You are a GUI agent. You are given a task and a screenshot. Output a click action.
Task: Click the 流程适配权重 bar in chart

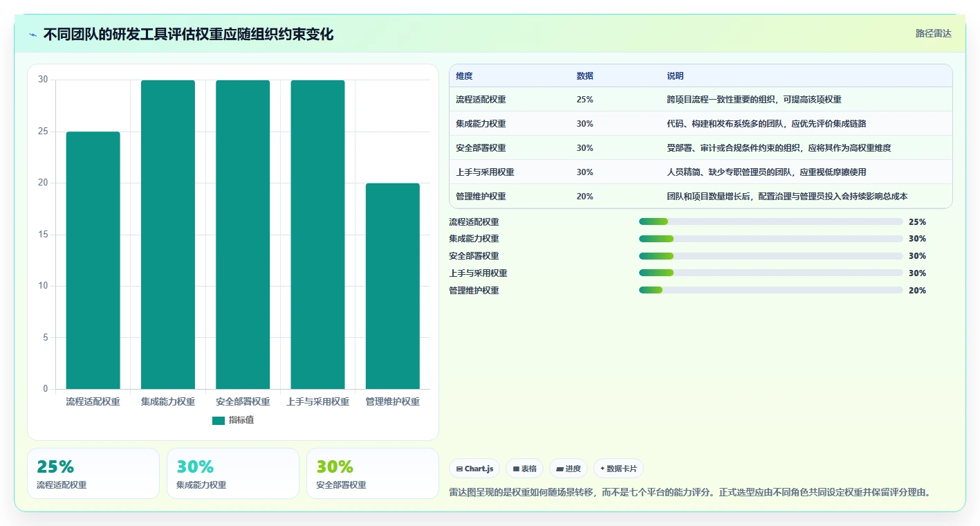93,260
